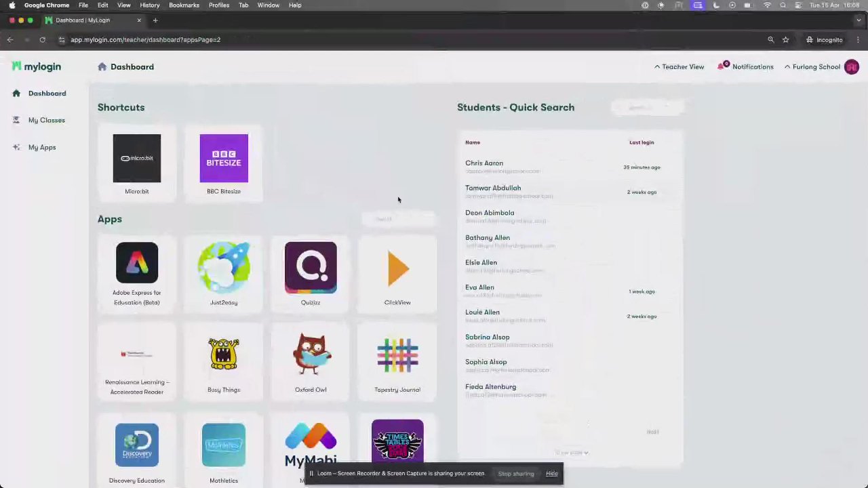Launch Adobe Express for Education app
This screenshot has height=488, width=868.
(x=137, y=274)
